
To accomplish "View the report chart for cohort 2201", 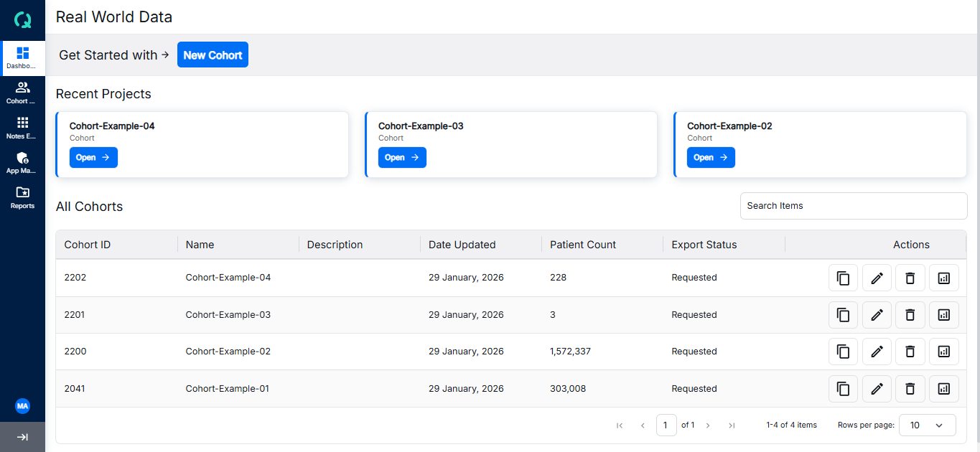I will [x=944, y=315].
